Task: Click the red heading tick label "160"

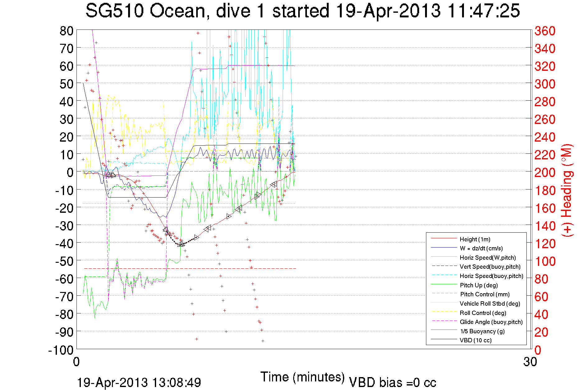Action: pos(545,208)
